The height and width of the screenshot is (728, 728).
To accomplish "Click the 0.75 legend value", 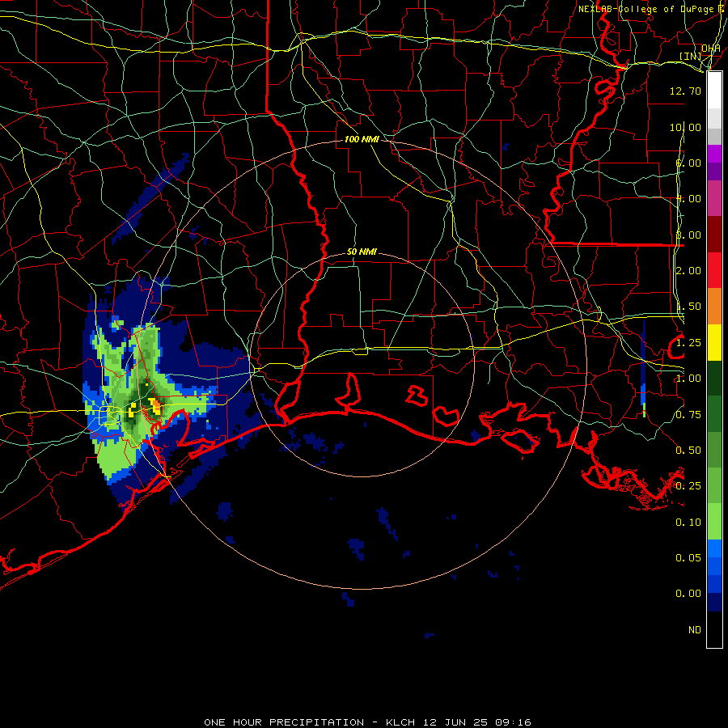I will point(688,415).
